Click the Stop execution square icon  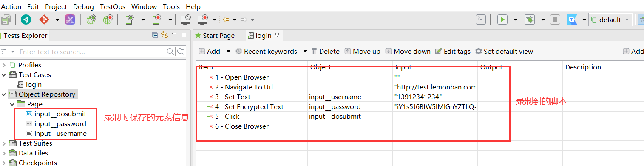click(x=555, y=20)
